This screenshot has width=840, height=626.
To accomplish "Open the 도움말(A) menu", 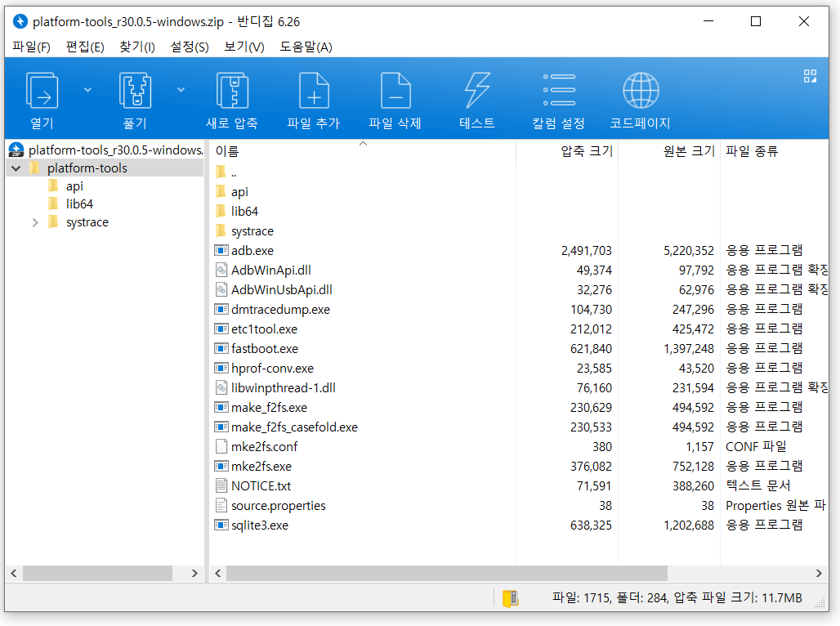I will click(306, 47).
